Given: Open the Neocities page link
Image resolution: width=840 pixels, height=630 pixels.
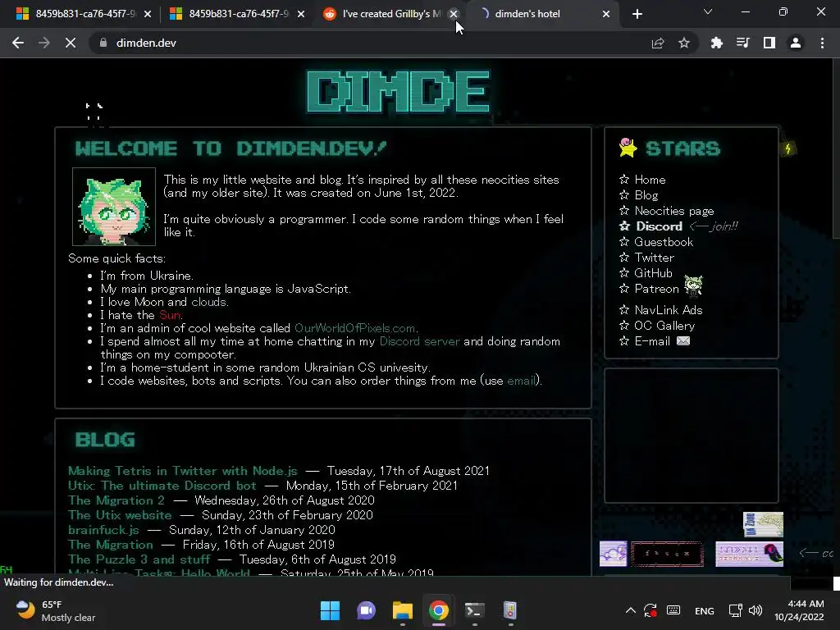Looking at the screenshot, I should click(674, 211).
